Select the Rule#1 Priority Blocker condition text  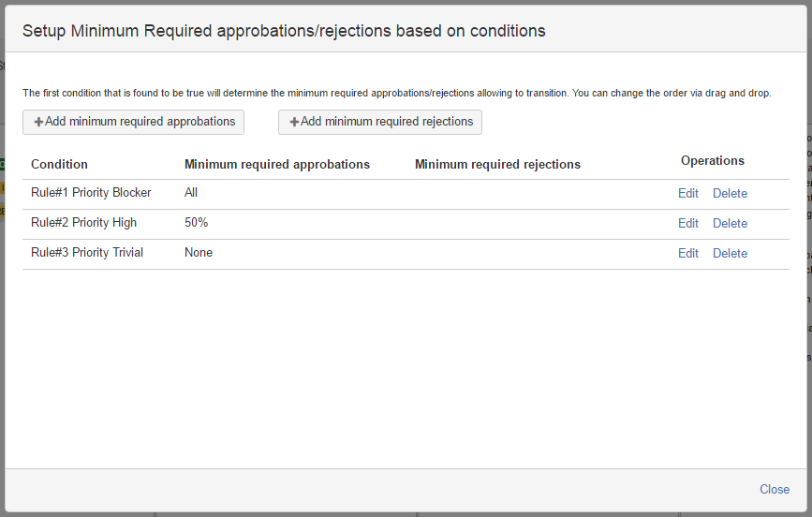(x=91, y=193)
